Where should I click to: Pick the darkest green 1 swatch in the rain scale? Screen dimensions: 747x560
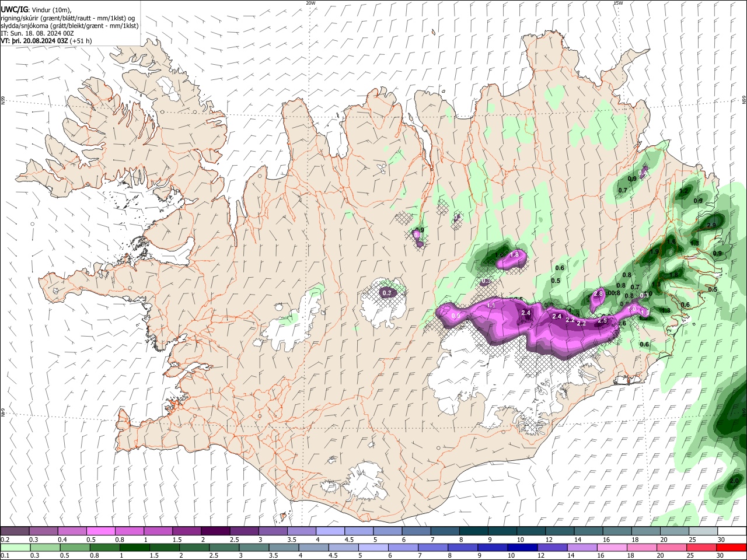(x=134, y=547)
